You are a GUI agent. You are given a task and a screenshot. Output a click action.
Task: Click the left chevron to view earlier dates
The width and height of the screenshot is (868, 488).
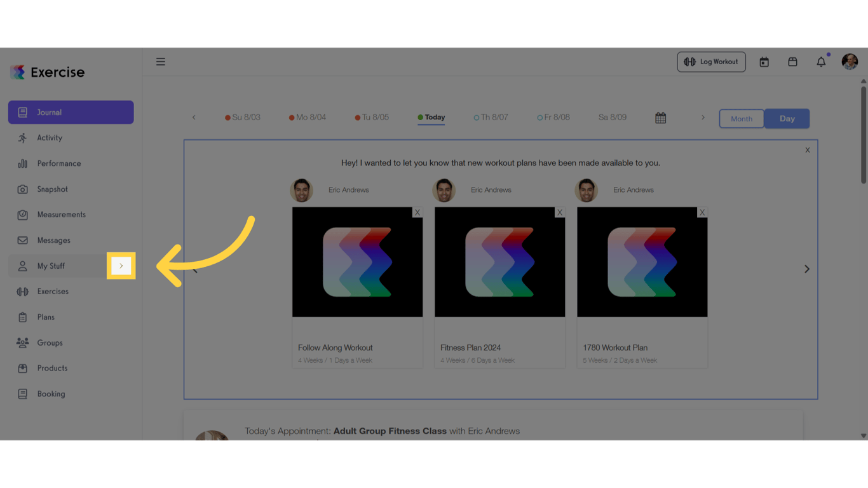click(194, 117)
